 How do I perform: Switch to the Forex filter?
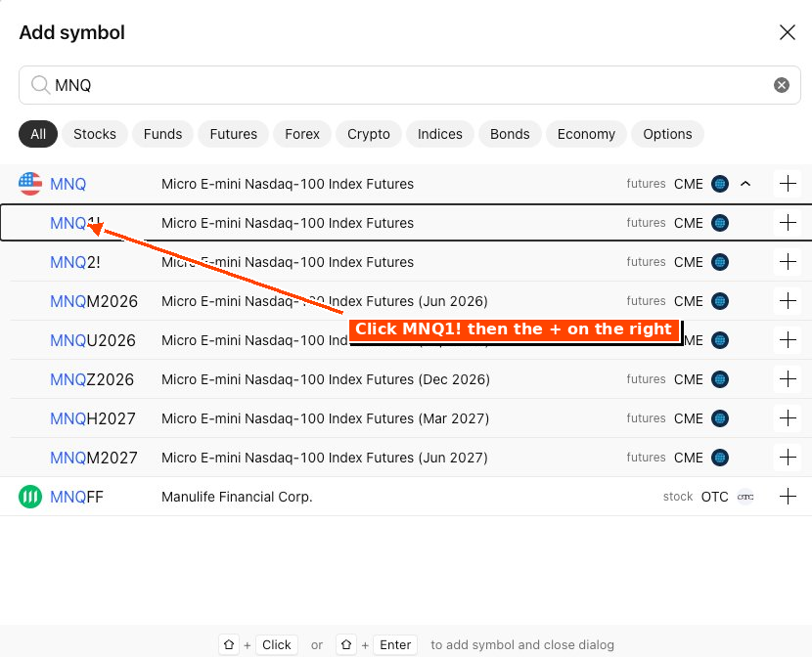click(x=302, y=134)
